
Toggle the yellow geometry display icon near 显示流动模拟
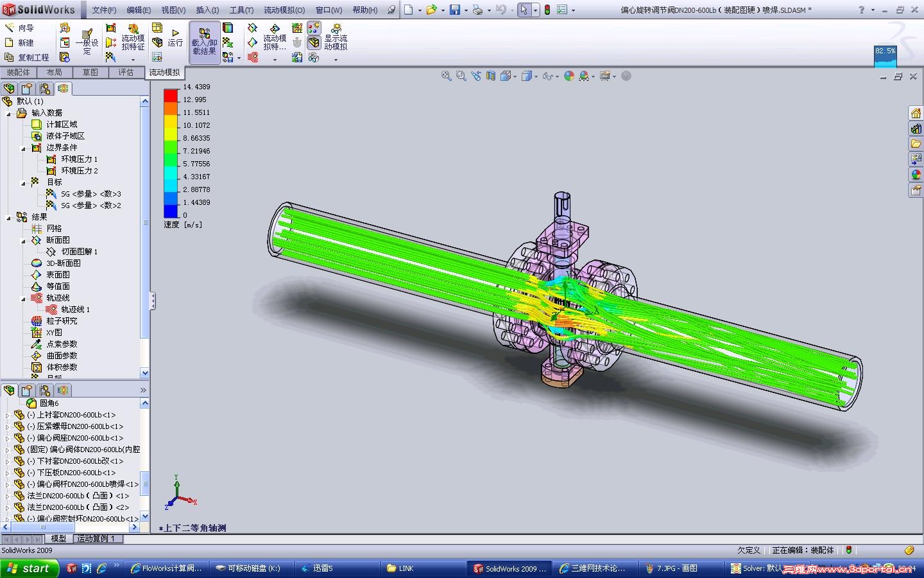pyautogui.click(x=314, y=43)
